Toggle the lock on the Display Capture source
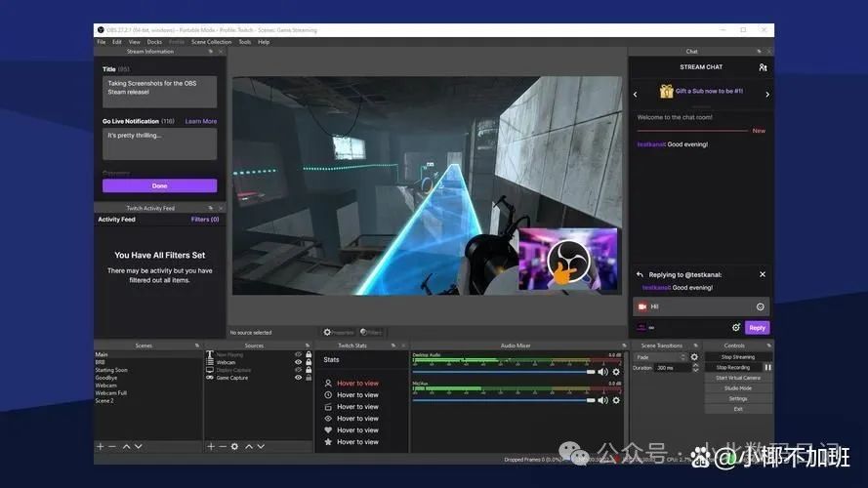868x488 pixels. point(309,370)
